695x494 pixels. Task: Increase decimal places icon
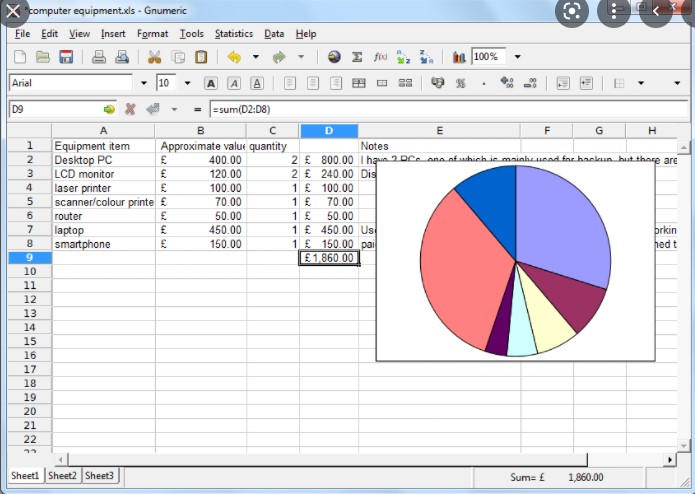[507, 82]
